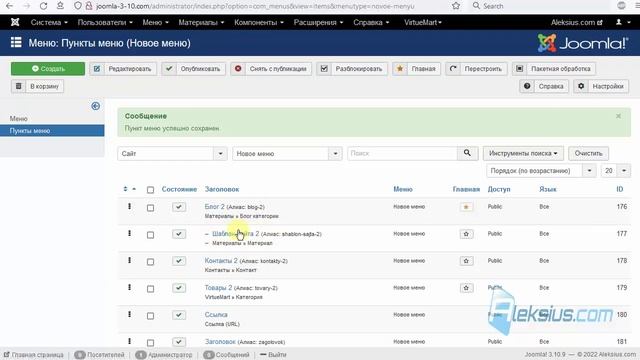640x360 pixels.
Task: Open the Материалы menu
Action: click(x=201, y=22)
